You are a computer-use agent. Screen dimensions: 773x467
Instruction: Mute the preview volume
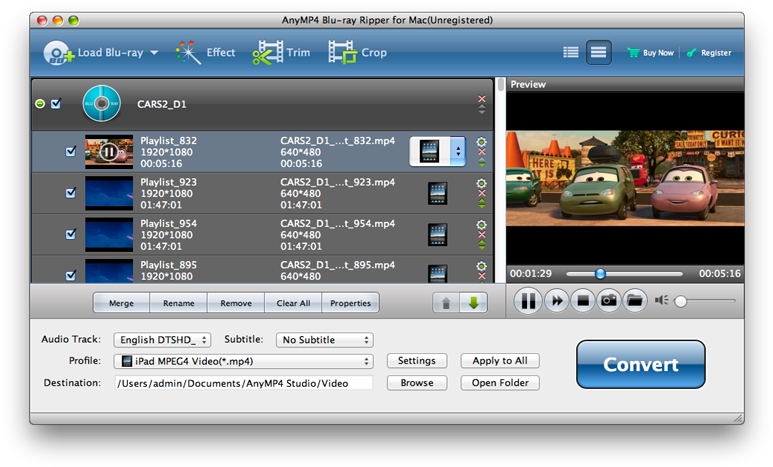[661, 300]
